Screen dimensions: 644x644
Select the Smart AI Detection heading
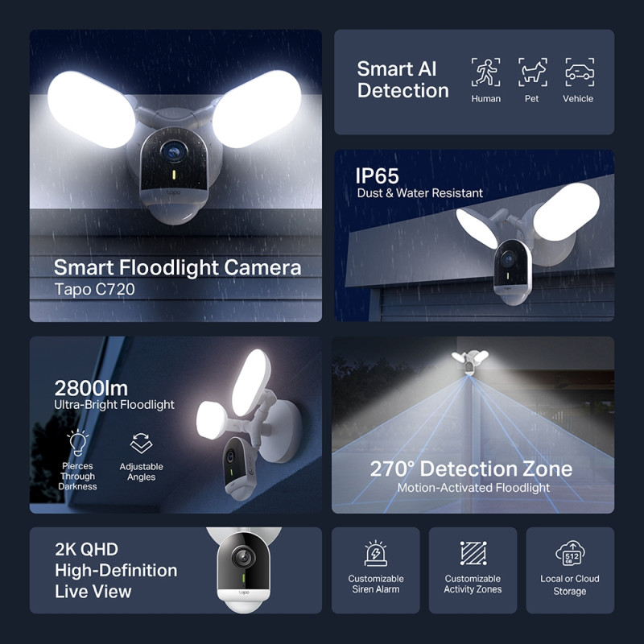coord(403,80)
